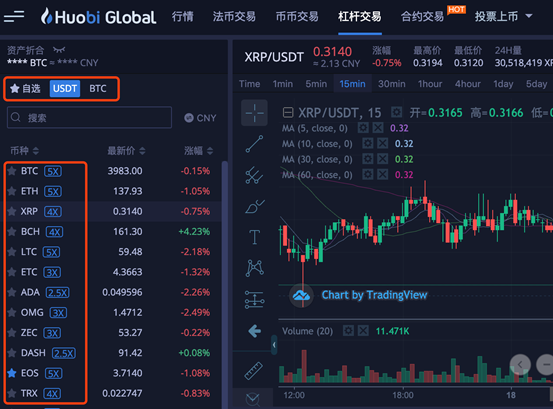Open the 行情 menu

coord(183,16)
